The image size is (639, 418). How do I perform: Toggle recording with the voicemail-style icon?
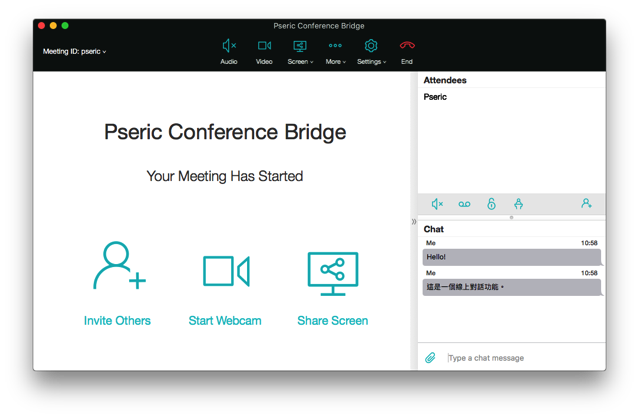point(464,204)
